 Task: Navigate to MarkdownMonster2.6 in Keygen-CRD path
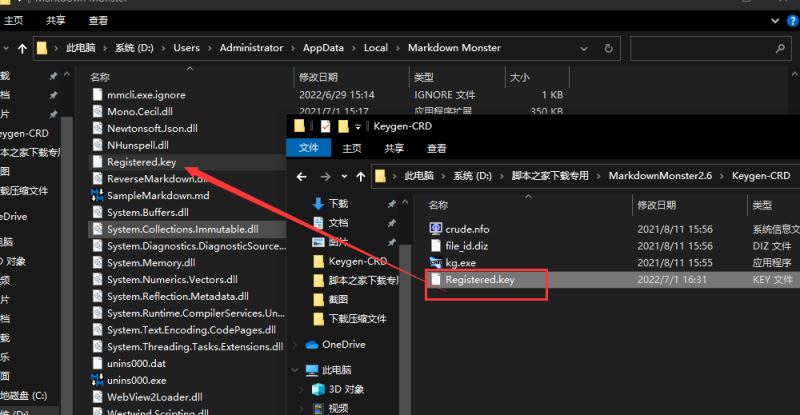tap(660, 176)
